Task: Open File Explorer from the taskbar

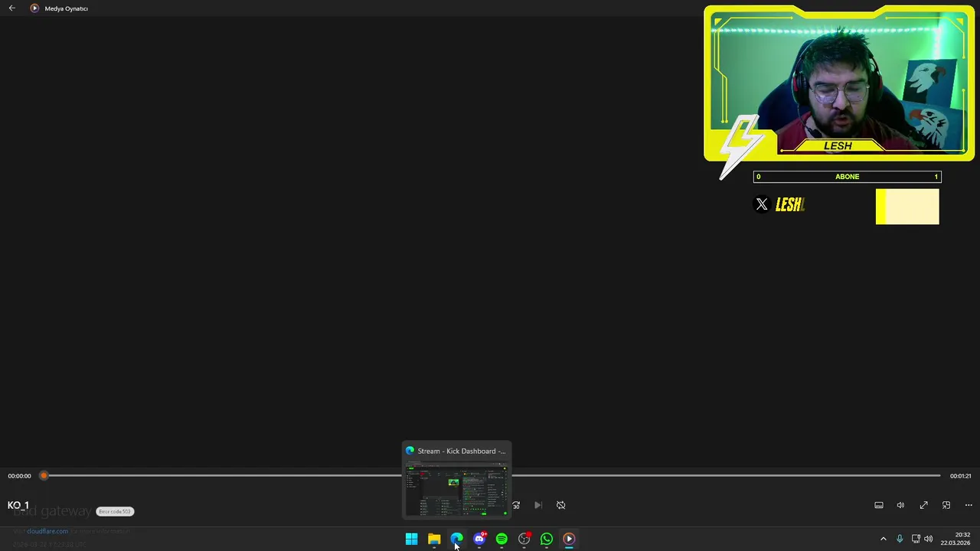Action: pyautogui.click(x=434, y=540)
